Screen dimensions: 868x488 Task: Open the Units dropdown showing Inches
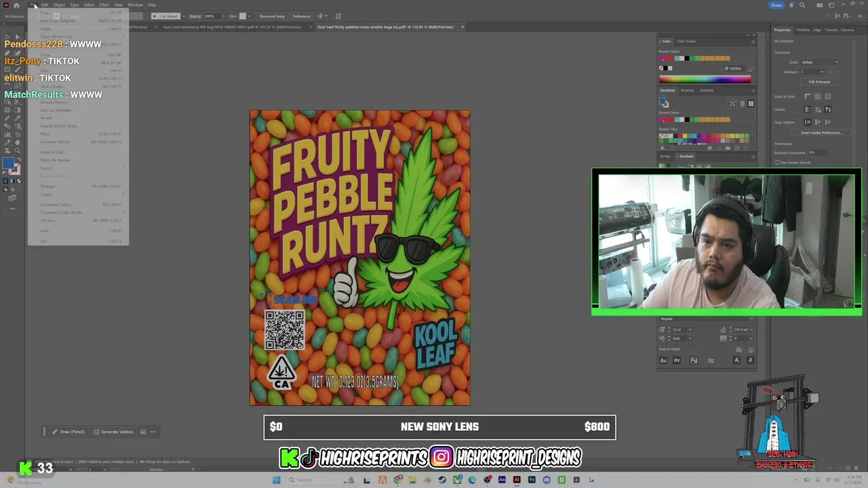[x=820, y=62]
